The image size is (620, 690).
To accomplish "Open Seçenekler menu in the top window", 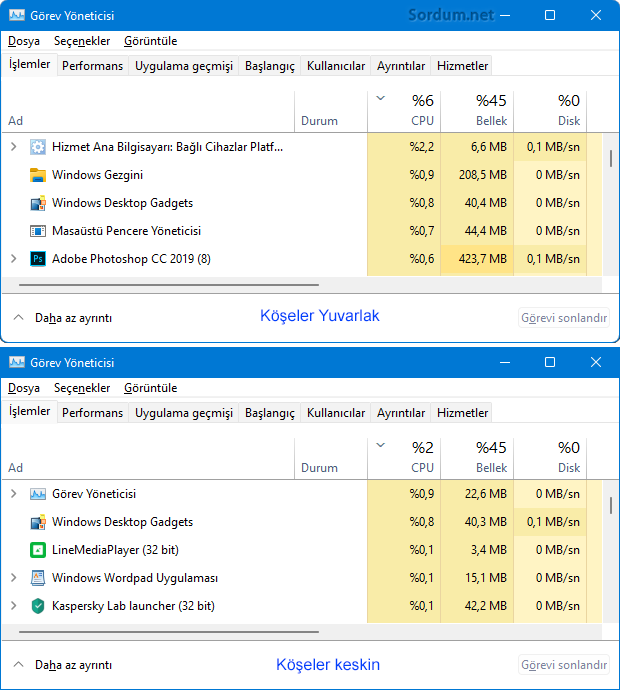I will click(82, 41).
